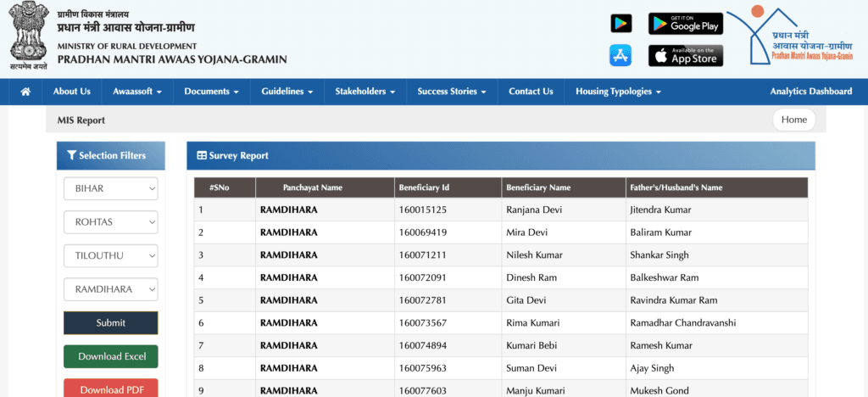Open the block dropdown showing TILOUTHU
The height and width of the screenshot is (397, 868).
click(x=111, y=256)
